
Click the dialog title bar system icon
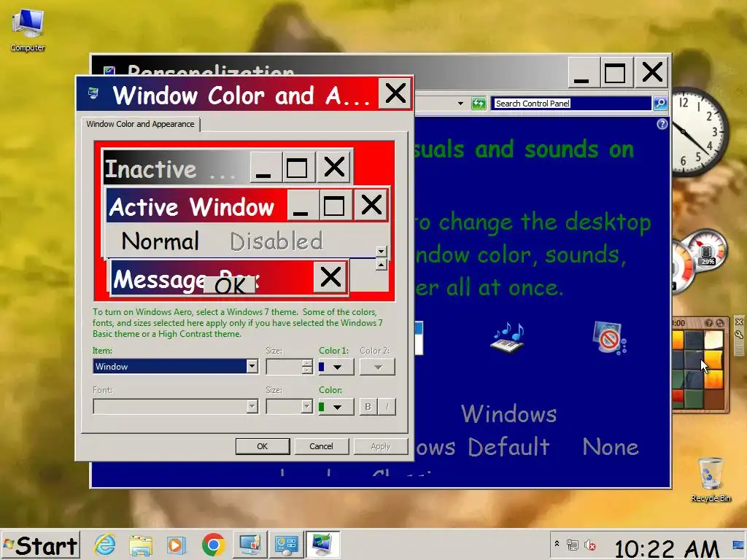[x=94, y=93]
